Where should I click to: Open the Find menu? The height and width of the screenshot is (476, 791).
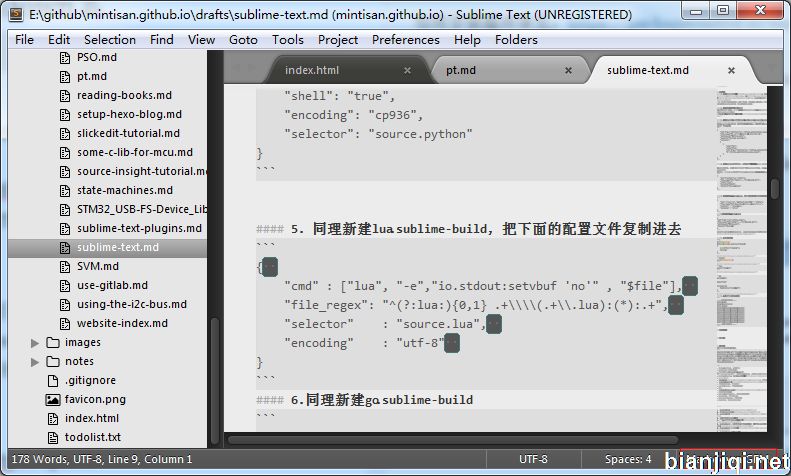162,39
